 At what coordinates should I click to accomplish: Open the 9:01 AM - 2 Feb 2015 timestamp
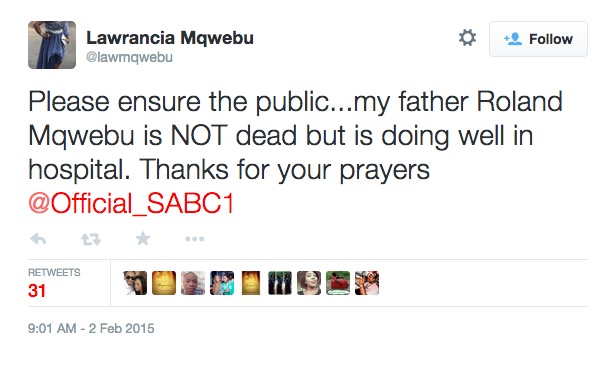tap(91, 328)
